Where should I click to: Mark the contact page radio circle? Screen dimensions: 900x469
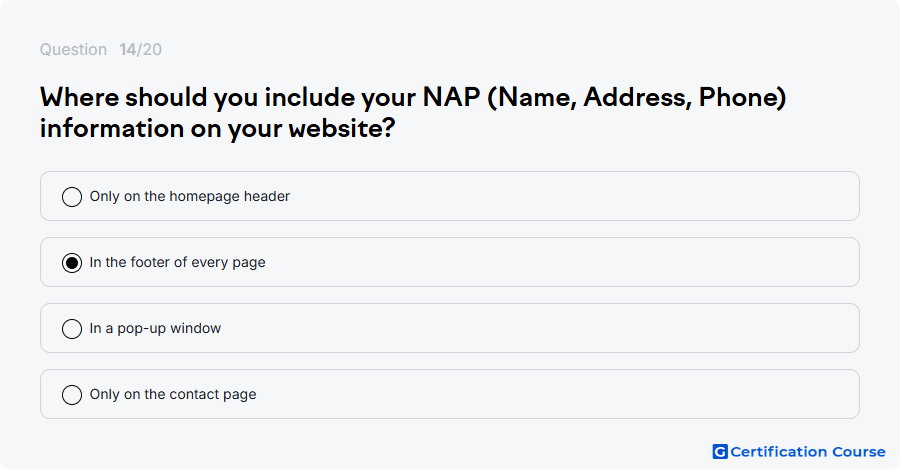(72, 394)
